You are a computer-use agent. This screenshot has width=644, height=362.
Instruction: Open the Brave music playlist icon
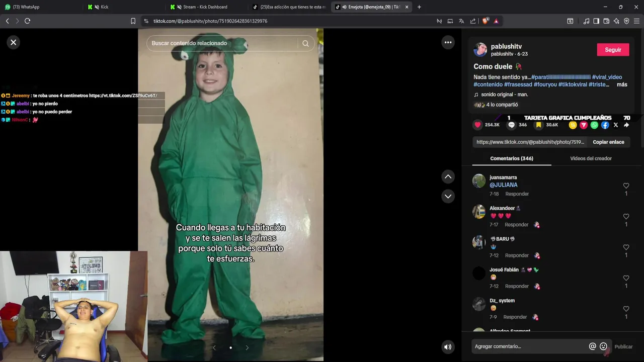(586, 21)
